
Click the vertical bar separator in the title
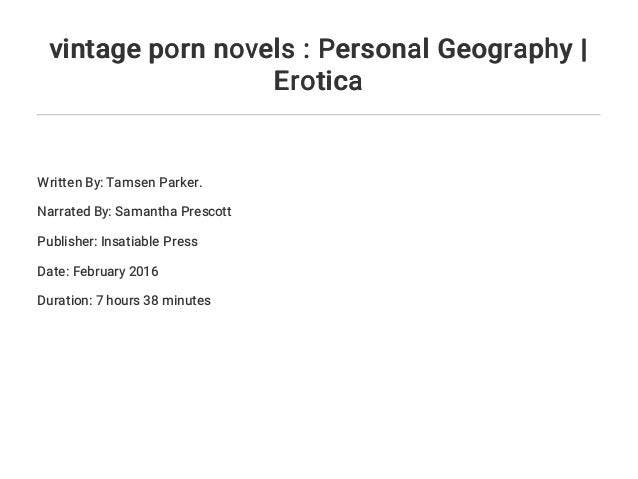pyautogui.click(x=584, y=50)
